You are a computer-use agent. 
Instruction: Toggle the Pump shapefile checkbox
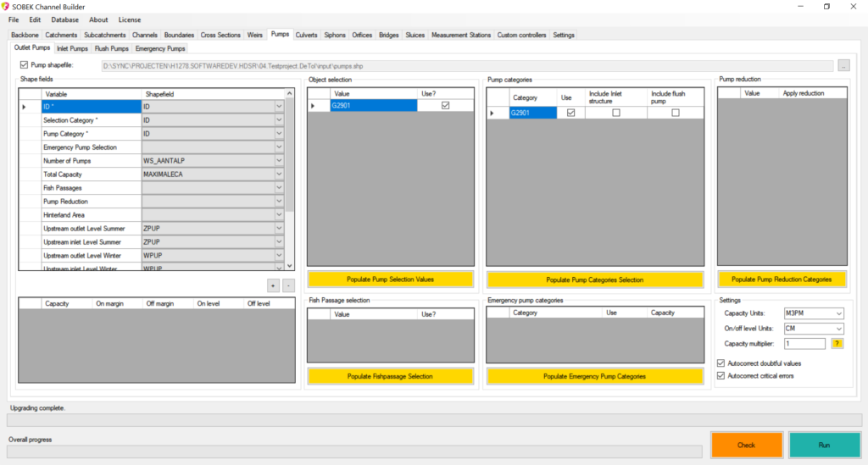tap(24, 64)
